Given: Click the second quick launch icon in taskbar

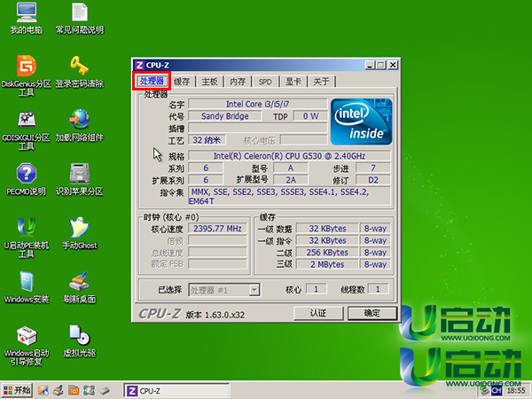Looking at the screenshot, I should pos(59,390).
